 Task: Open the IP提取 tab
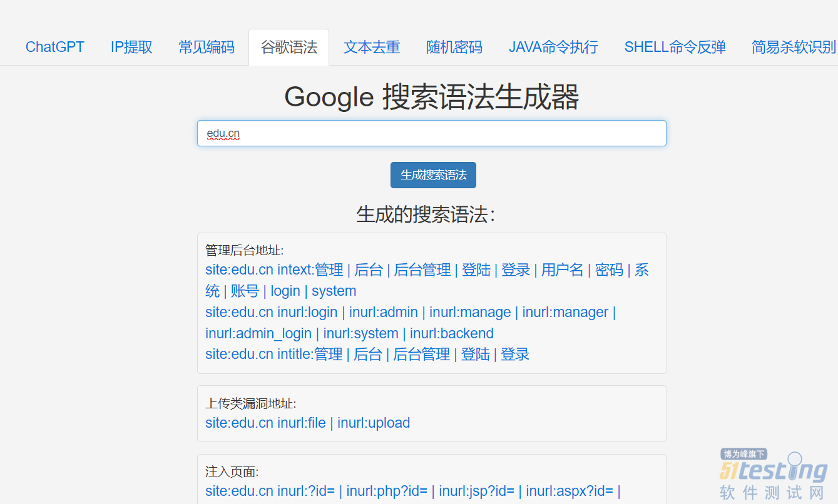tap(131, 47)
